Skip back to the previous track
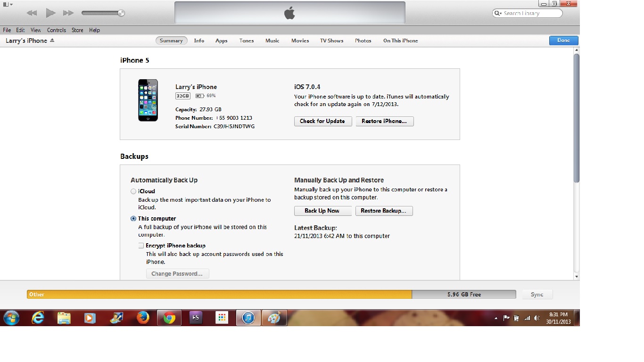This screenshot has height=362, width=644. click(32, 13)
